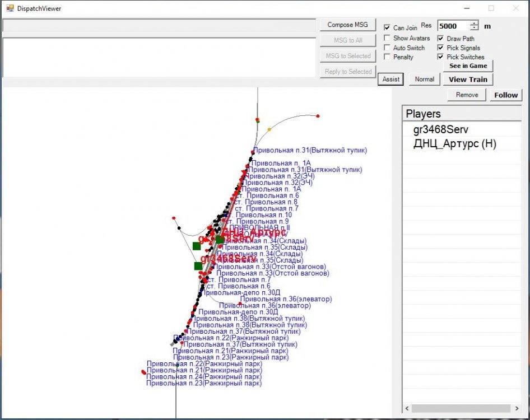The width and height of the screenshot is (530, 420).
Task: Uncheck the Draw Path option
Action: click(440, 39)
